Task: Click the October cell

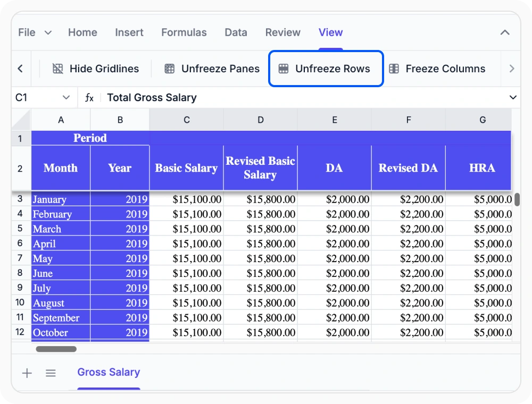Action: coord(61,332)
